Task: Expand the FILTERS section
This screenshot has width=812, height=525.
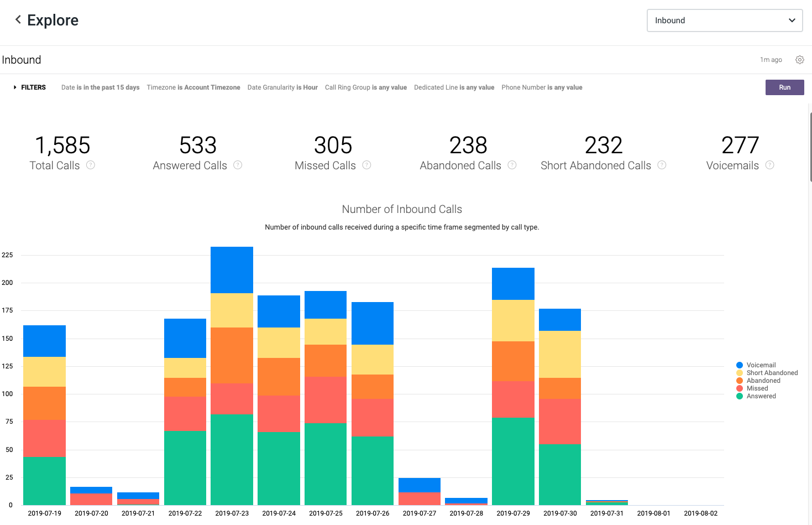Action: [x=30, y=87]
